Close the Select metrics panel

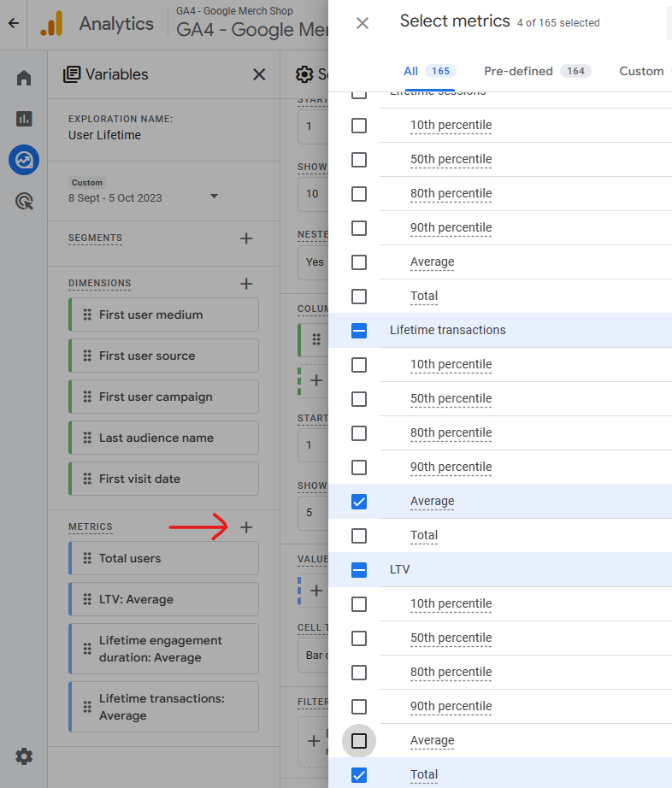click(x=363, y=23)
